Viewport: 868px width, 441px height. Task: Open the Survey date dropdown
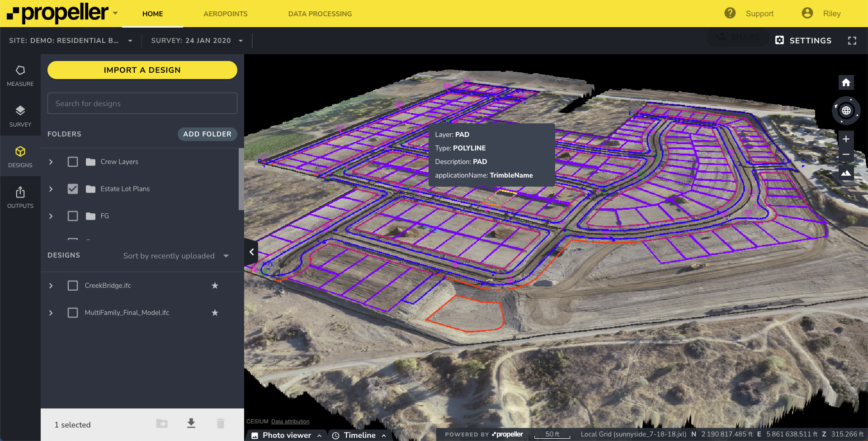[197, 41]
